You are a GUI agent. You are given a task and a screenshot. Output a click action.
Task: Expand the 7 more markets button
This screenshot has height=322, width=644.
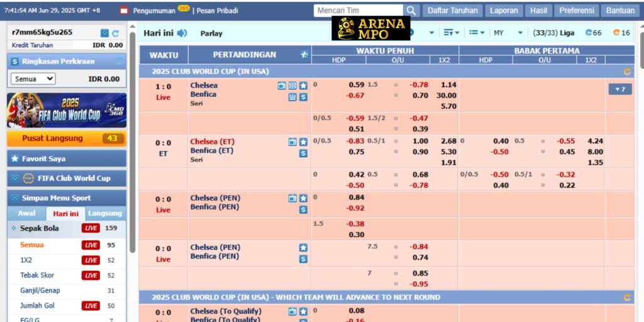pyautogui.click(x=620, y=89)
